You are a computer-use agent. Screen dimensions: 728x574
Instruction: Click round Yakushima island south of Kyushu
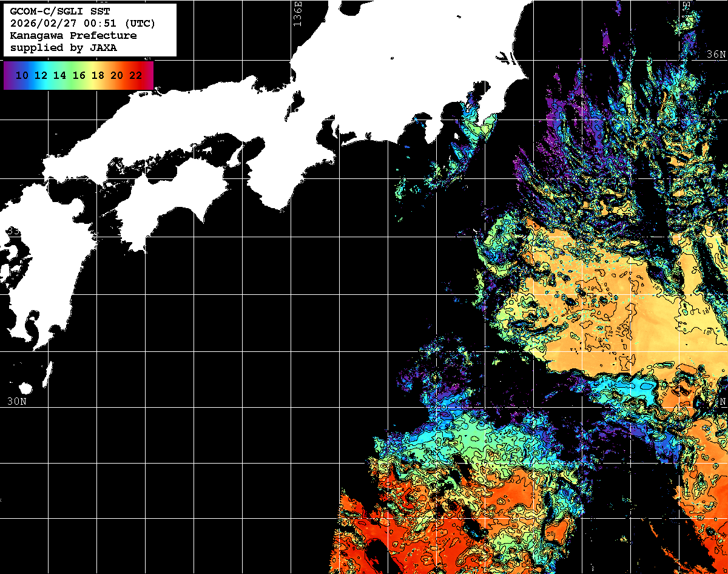[x=25, y=388]
